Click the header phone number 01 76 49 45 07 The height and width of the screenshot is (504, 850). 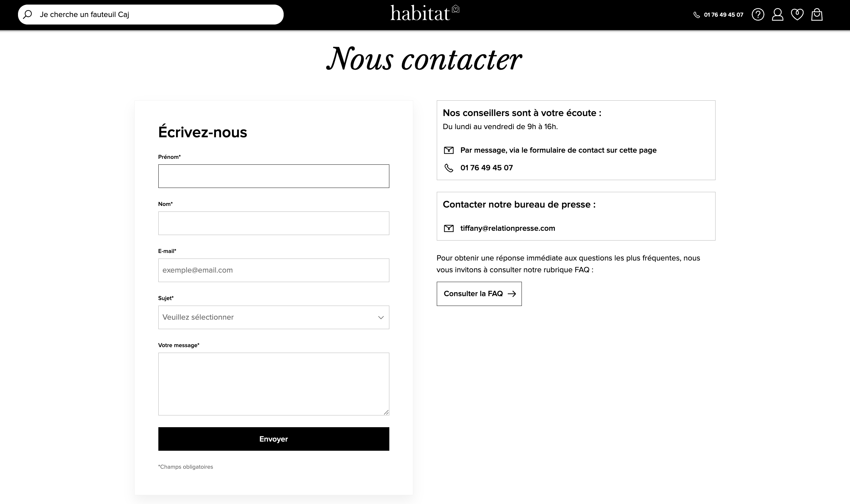tap(724, 15)
